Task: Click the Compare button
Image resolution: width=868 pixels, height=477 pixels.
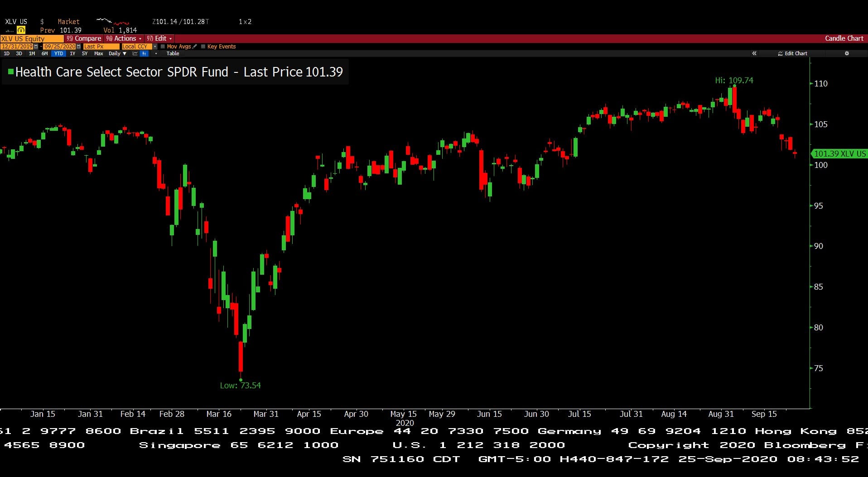Action: 84,38
